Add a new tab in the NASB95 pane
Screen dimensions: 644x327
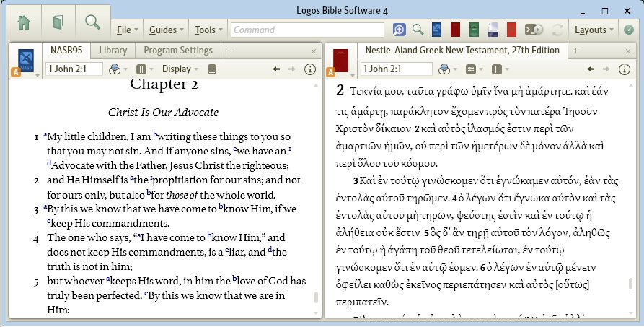[229, 51]
